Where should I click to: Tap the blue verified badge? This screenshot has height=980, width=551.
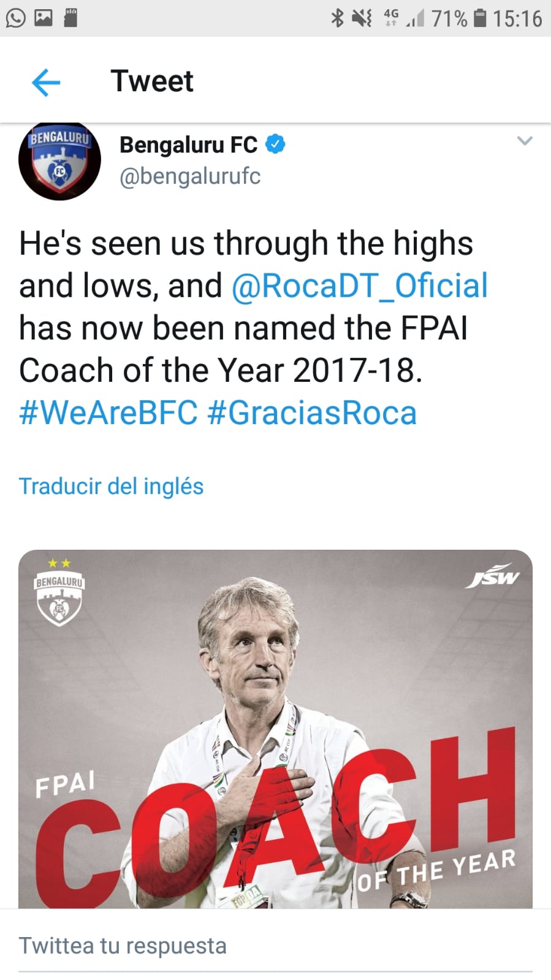coord(276,145)
